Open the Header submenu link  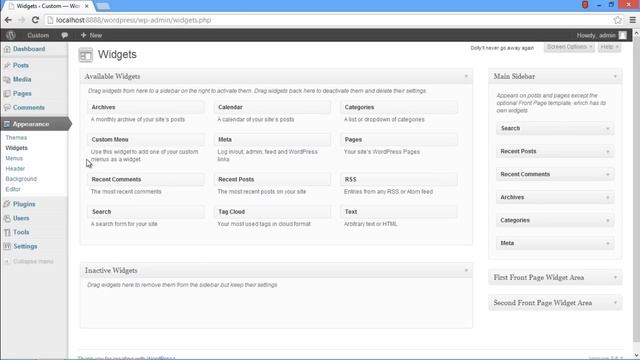click(x=16, y=169)
